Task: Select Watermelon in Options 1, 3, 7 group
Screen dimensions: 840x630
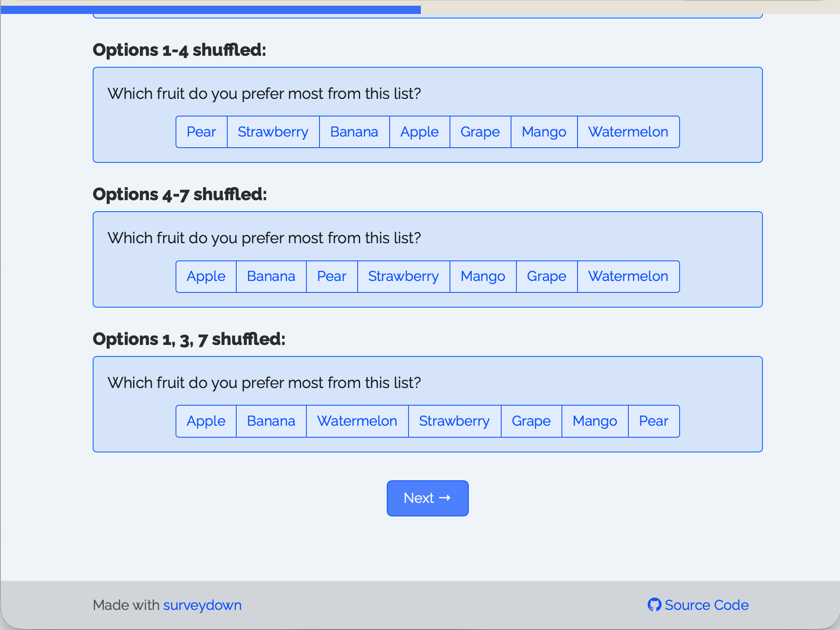Action: coord(357,421)
